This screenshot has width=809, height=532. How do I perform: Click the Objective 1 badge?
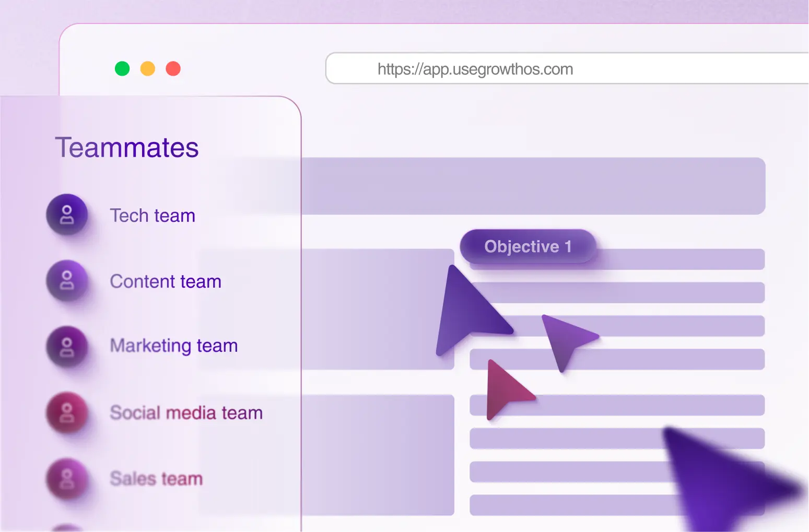click(527, 246)
